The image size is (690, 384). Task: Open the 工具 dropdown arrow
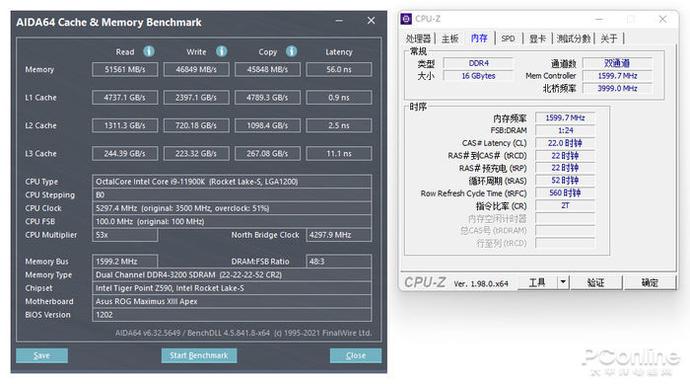coord(563,282)
